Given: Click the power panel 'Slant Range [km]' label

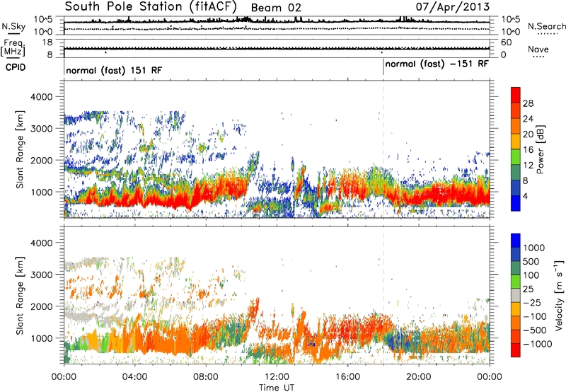Looking at the screenshot, I should (x=20, y=149).
